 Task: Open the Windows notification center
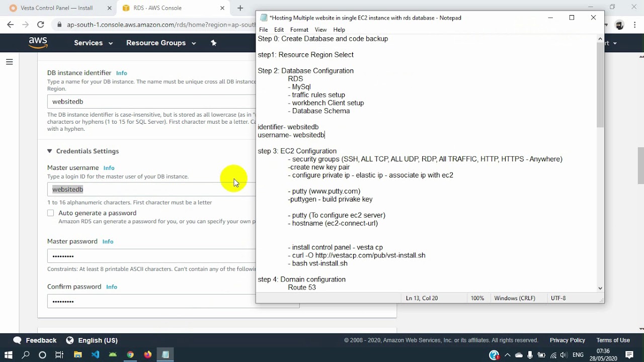[x=629, y=354]
